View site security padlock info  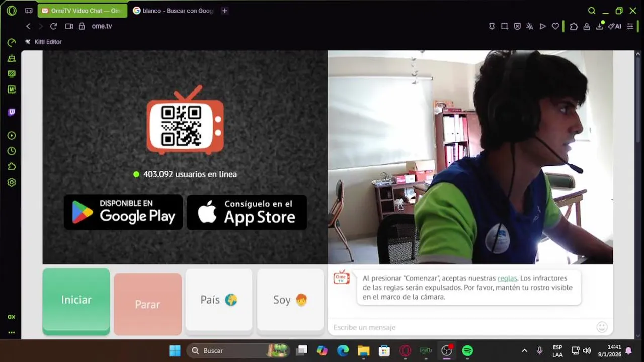(82, 26)
